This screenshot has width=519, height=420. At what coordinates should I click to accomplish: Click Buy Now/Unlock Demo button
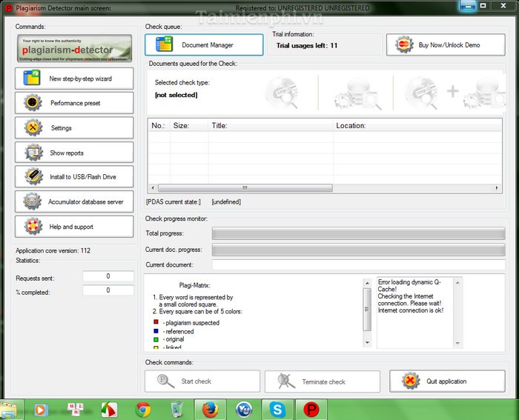click(x=446, y=45)
